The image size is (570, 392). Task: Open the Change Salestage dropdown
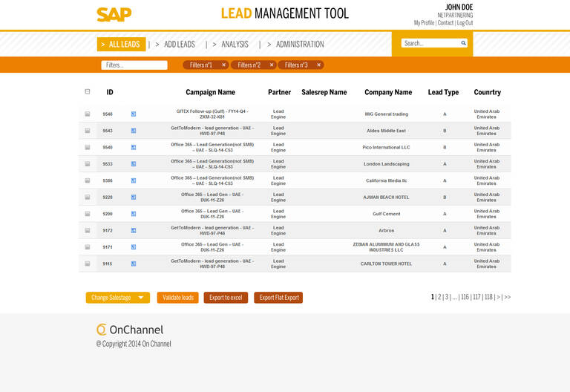coord(118,298)
